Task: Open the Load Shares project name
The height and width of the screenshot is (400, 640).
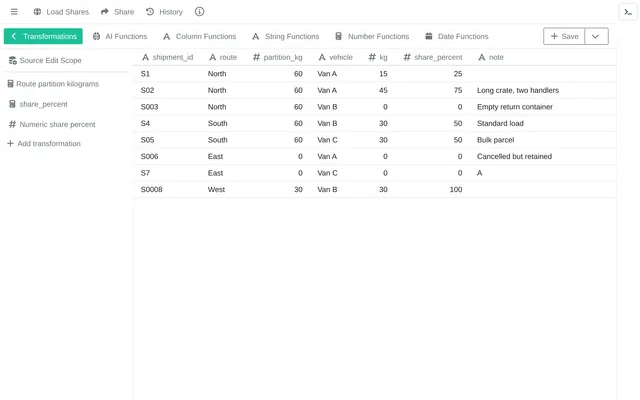Action: 67,12
